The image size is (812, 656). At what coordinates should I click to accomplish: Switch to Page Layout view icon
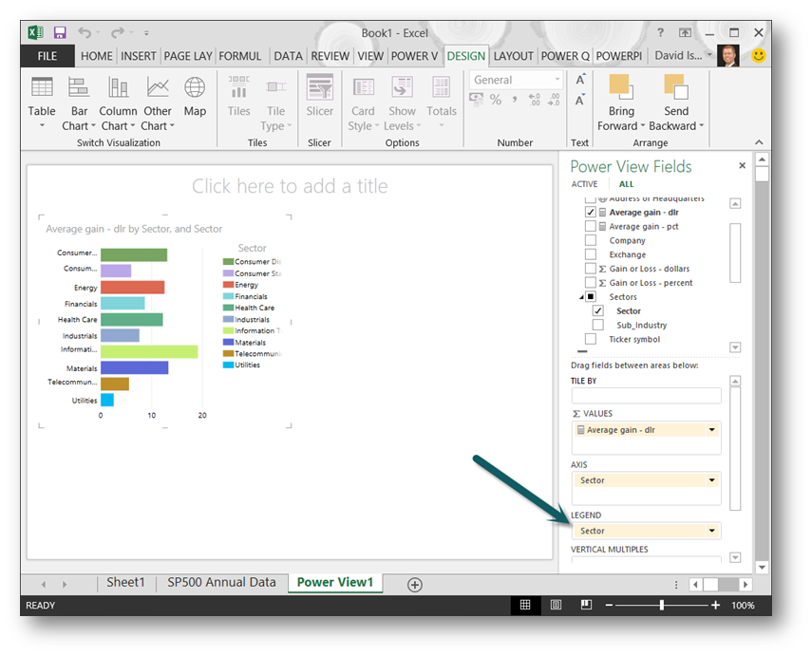pyautogui.click(x=556, y=605)
